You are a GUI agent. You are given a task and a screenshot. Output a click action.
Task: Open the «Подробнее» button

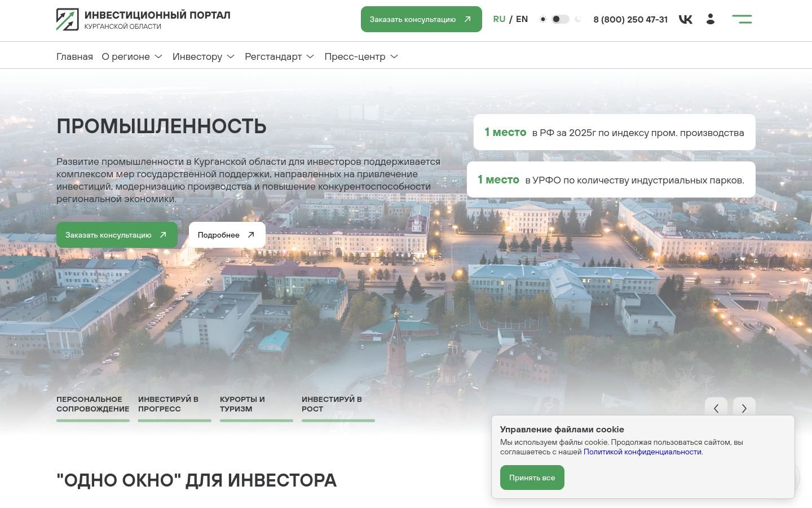(227, 235)
